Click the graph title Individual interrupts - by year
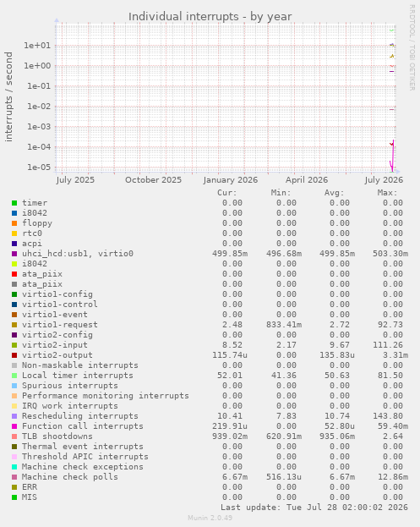 210,16
